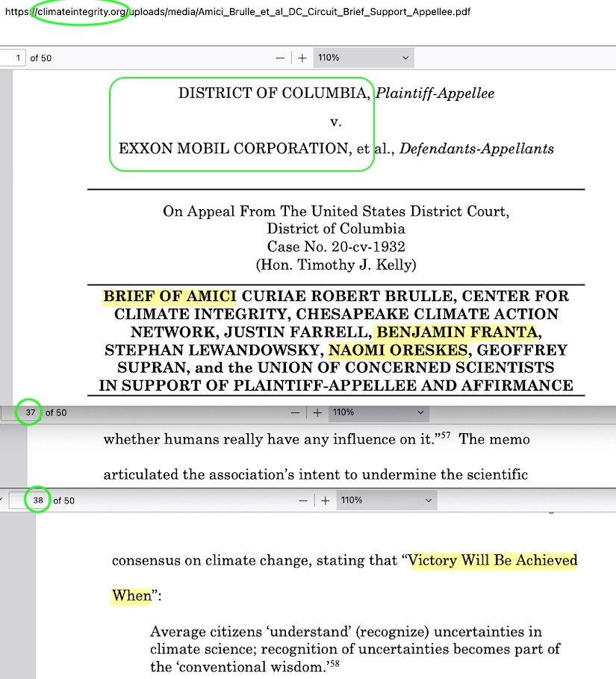Click minus zoom icon in page 38 toolbar
616x679 pixels.
303,500
